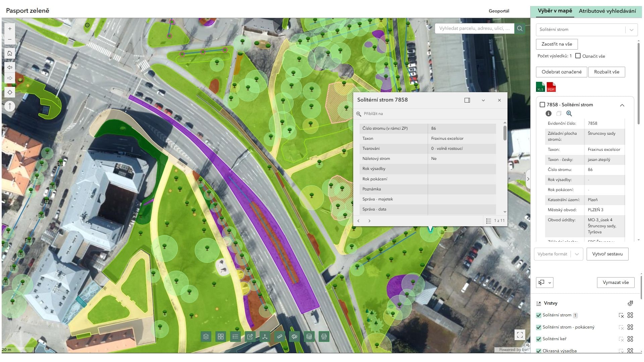The image size is (644, 362).
Task: Check the 7858 - Solitérní strom result
Action: pos(542,105)
